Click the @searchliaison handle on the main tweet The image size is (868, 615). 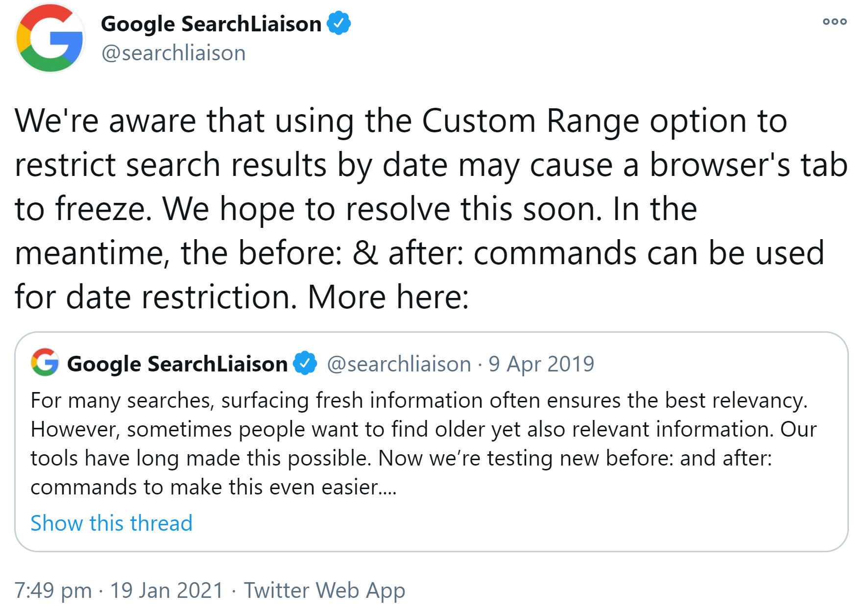(x=173, y=53)
